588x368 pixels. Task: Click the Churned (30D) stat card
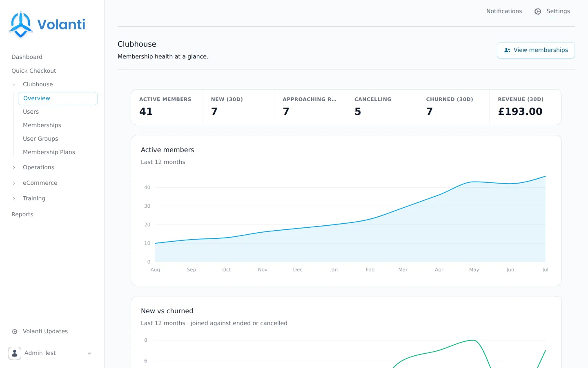pyautogui.click(x=454, y=107)
